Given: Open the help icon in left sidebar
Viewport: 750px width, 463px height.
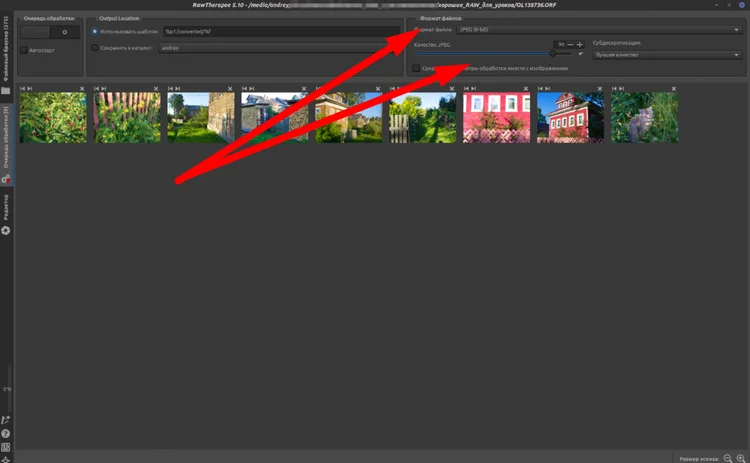Looking at the screenshot, I should 6,434.
